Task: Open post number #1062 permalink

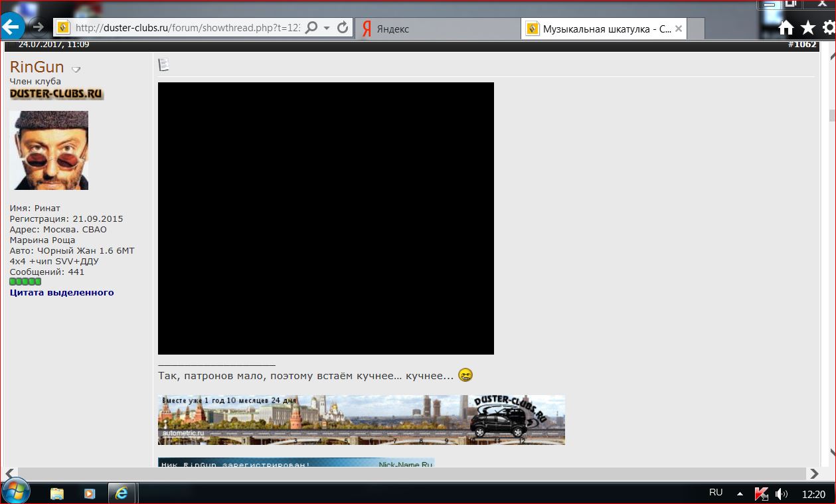Action: click(802, 44)
